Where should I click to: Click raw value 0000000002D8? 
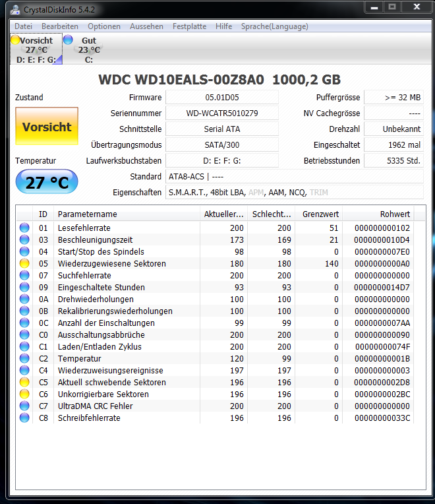tap(382, 382)
